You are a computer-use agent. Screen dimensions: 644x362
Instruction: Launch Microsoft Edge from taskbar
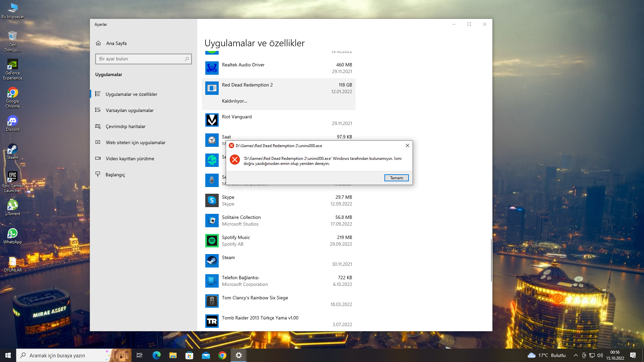pos(156,355)
